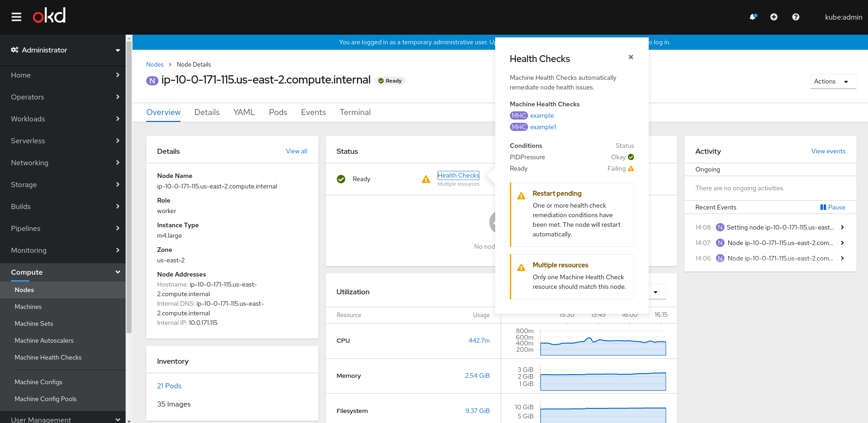The width and height of the screenshot is (868, 423).
Task: Expand the Home navigation section
Action: click(x=63, y=75)
